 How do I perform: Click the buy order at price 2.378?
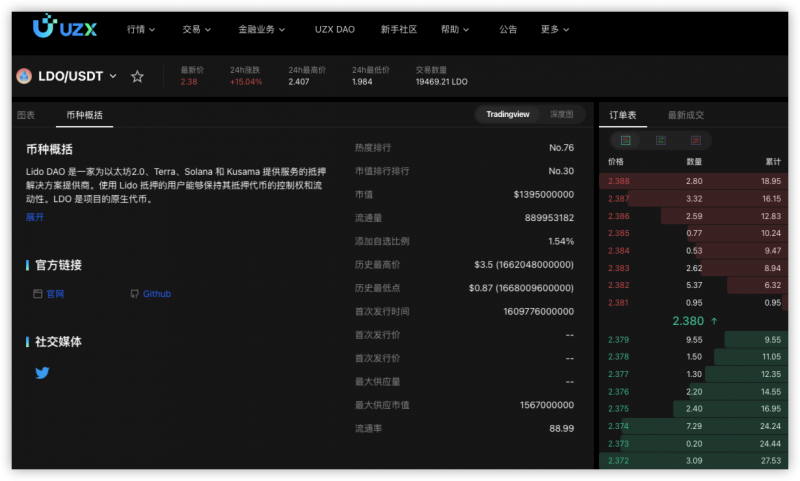click(694, 357)
